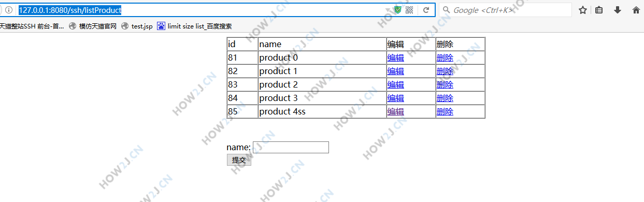Click the name: form label
Screen dimensions: 644x202
pos(239,148)
